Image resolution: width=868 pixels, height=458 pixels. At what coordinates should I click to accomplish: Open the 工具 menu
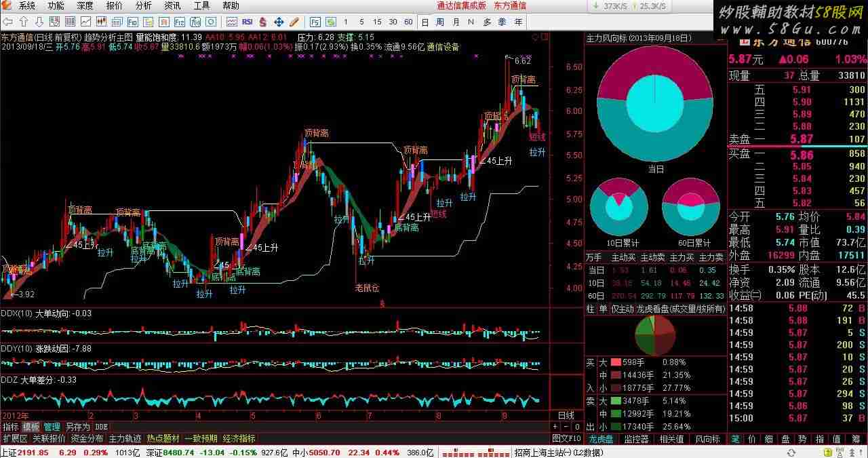pos(202,5)
